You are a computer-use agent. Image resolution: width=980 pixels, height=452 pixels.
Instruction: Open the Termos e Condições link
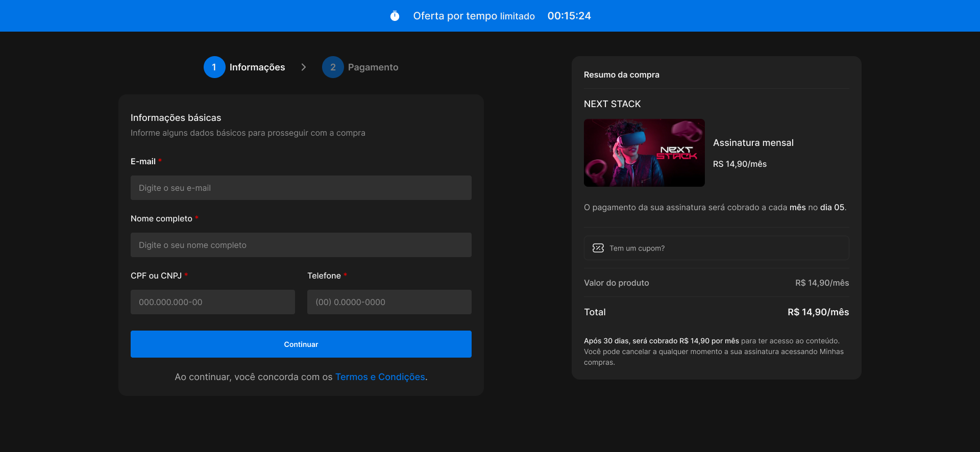[380, 377]
